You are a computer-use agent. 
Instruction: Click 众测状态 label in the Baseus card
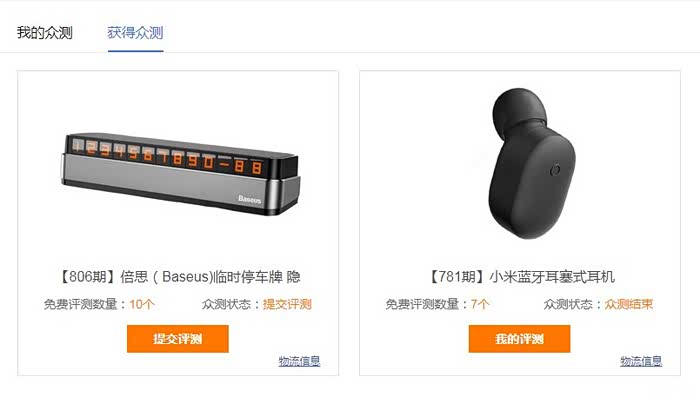coord(226,304)
